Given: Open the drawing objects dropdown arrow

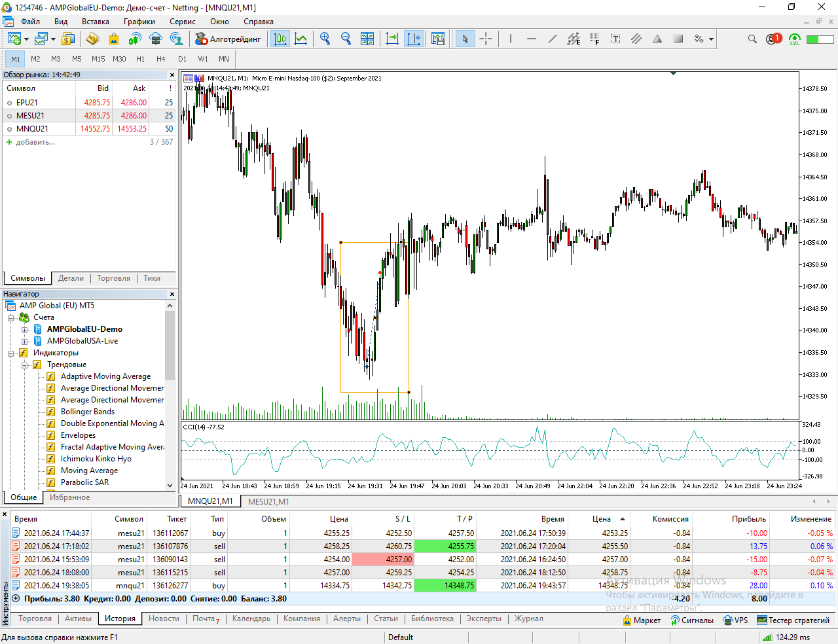Looking at the screenshot, I should [x=711, y=39].
